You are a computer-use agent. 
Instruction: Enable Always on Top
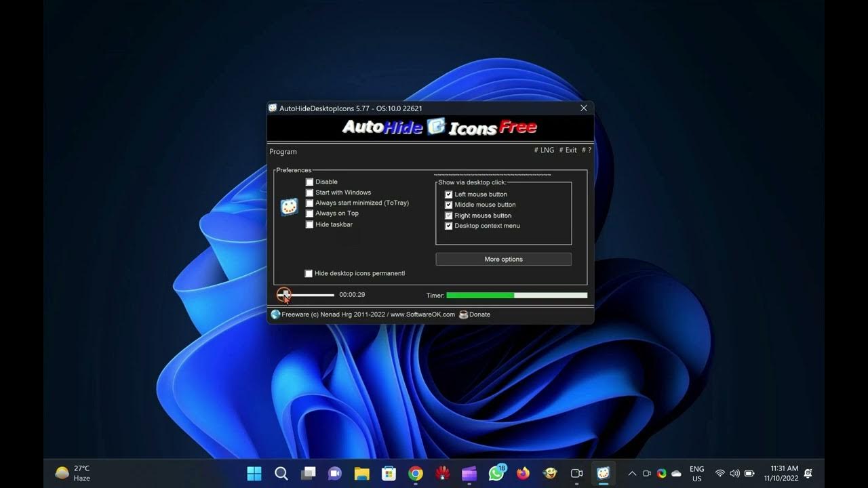click(309, 213)
